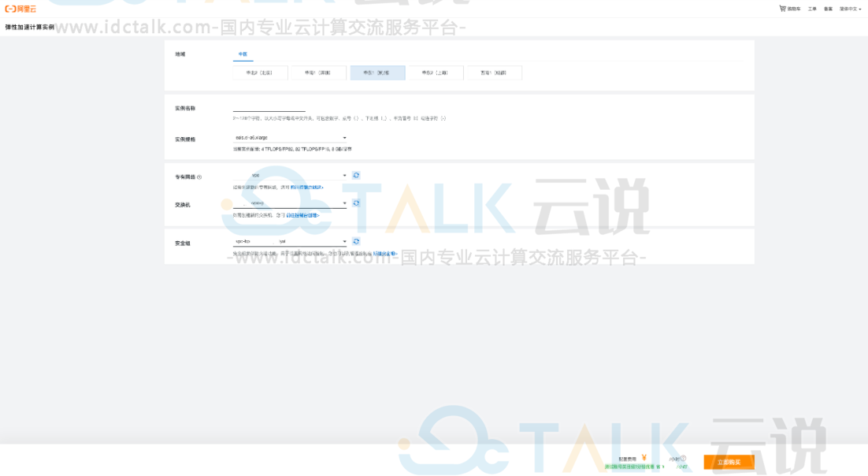Viewport: 868px width, 476px height.
Task: Open the 专有网络 VPC dropdown
Action: 290,175
